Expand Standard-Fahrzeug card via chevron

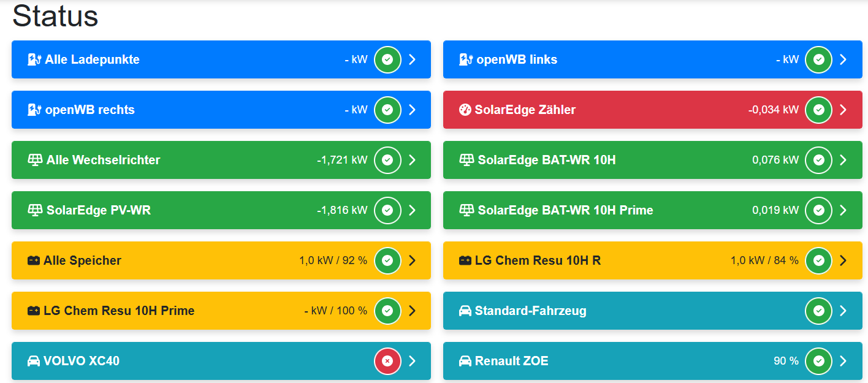(x=843, y=311)
